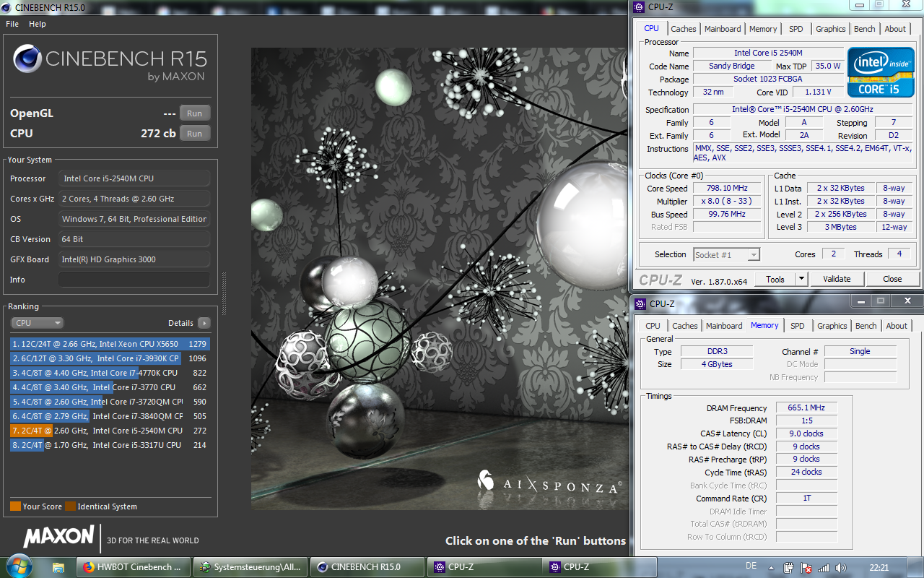This screenshot has height=578, width=924.
Task: Select the Core i7-3930K ranking row
Action: 110,358
